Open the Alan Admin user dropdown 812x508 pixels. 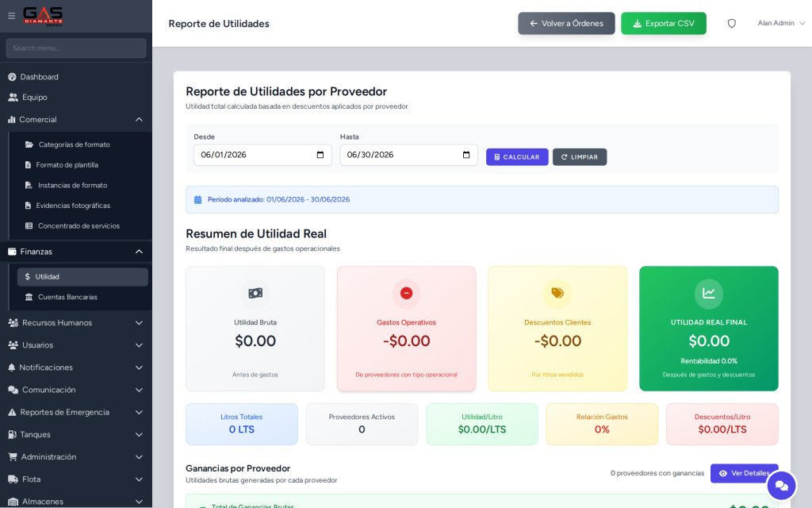click(781, 23)
